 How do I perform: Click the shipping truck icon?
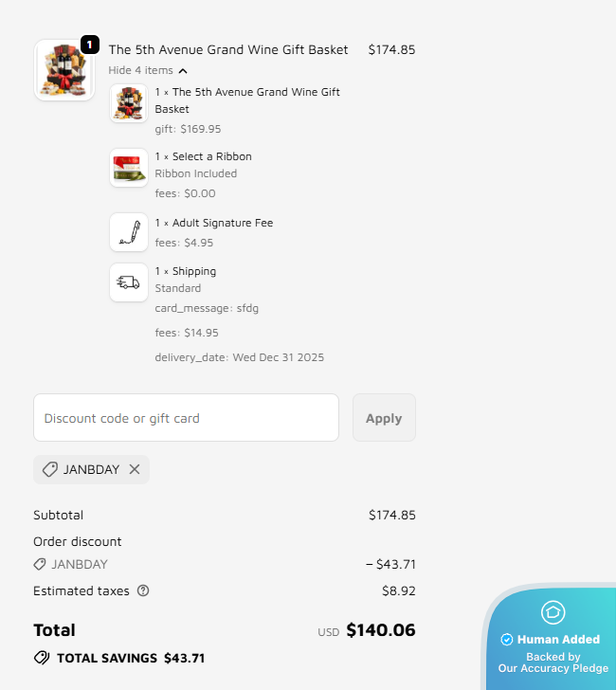point(129,281)
